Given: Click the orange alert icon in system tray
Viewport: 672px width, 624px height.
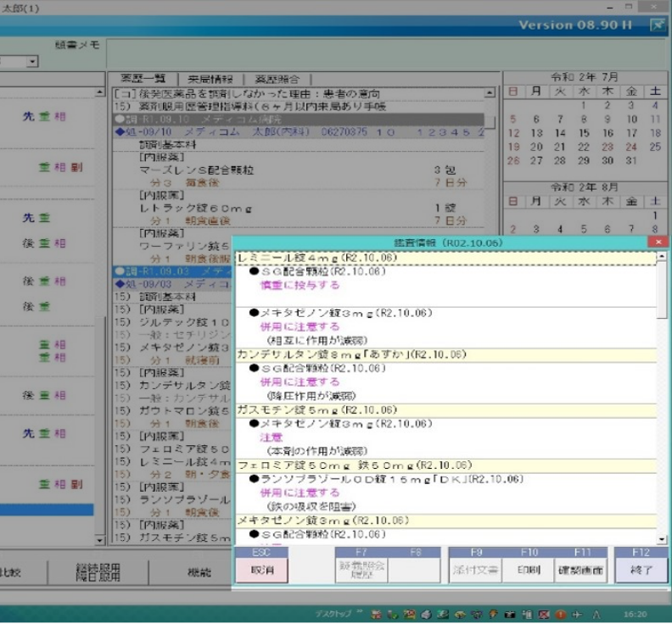Looking at the screenshot, I should point(560,614).
